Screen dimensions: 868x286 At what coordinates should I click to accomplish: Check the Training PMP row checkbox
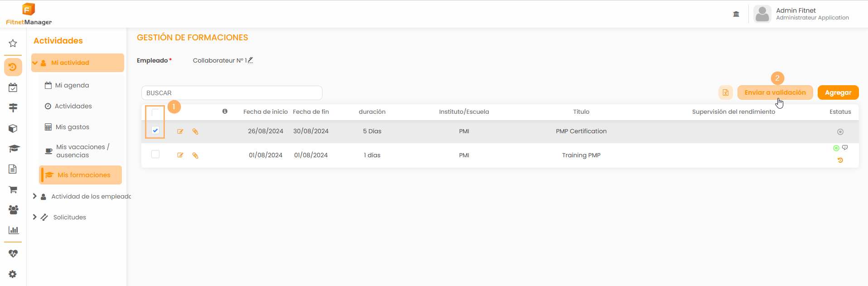click(155, 155)
